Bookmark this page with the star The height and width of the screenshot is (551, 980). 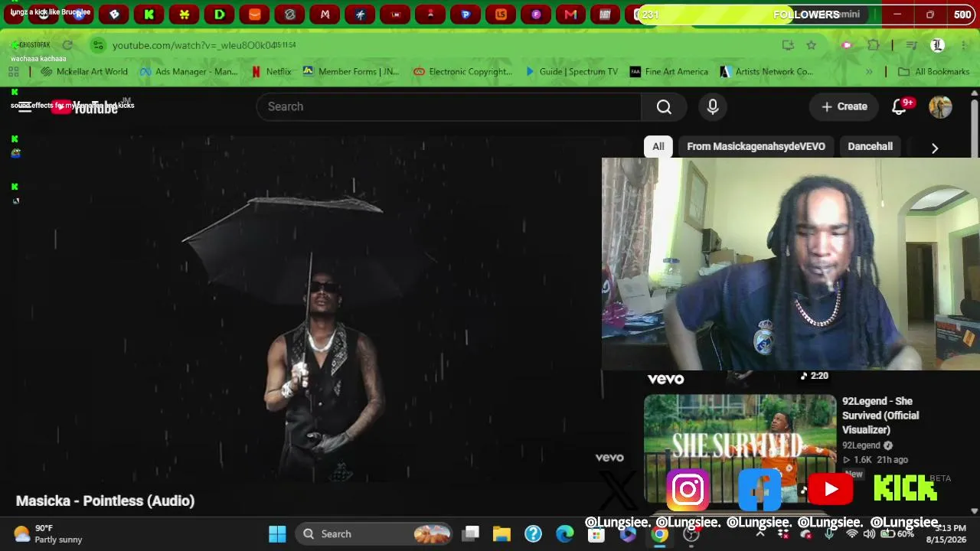(812, 45)
